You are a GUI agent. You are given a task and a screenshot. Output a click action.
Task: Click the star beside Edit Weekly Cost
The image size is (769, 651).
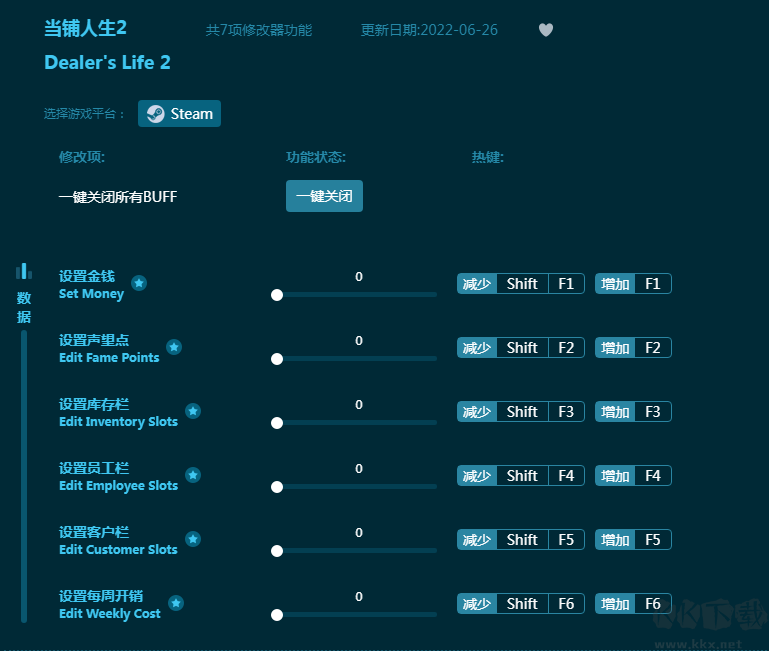tap(176, 603)
